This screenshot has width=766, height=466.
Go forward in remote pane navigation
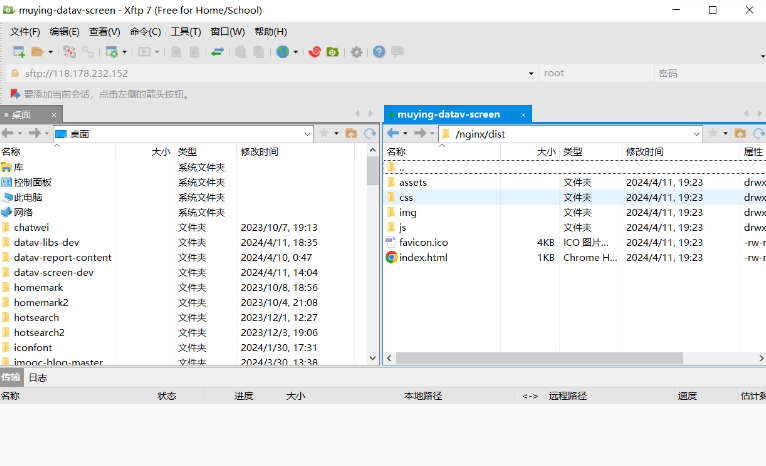click(x=420, y=133)
